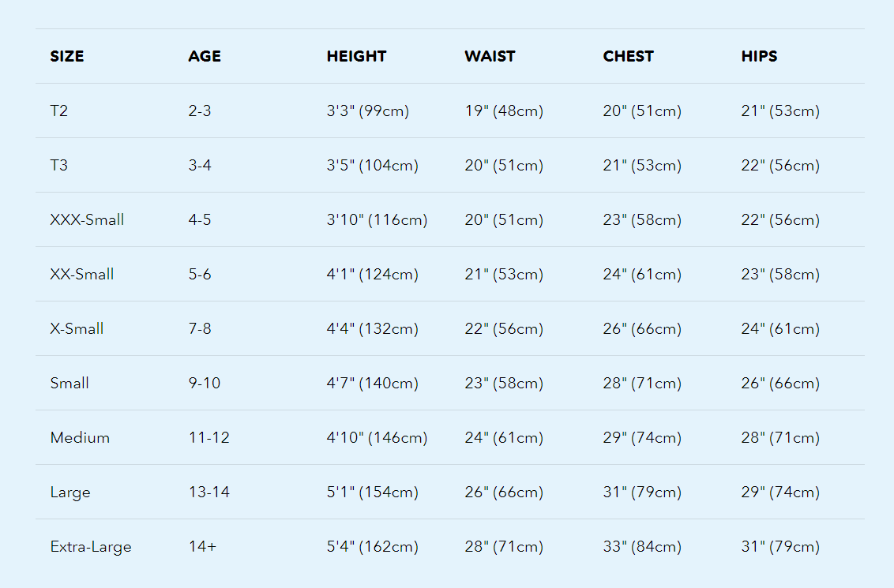Click height value 4'7" (140cm)

(x=372, y=384)
